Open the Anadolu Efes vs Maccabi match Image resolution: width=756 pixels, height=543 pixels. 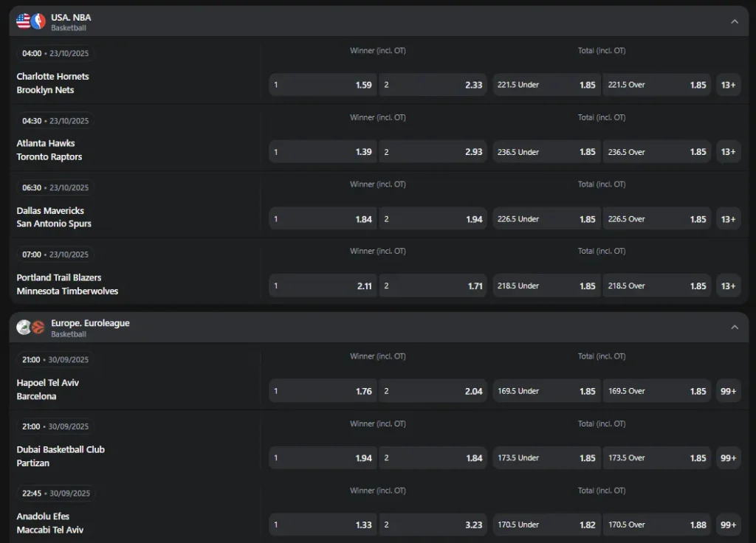[x=50, y=523]
